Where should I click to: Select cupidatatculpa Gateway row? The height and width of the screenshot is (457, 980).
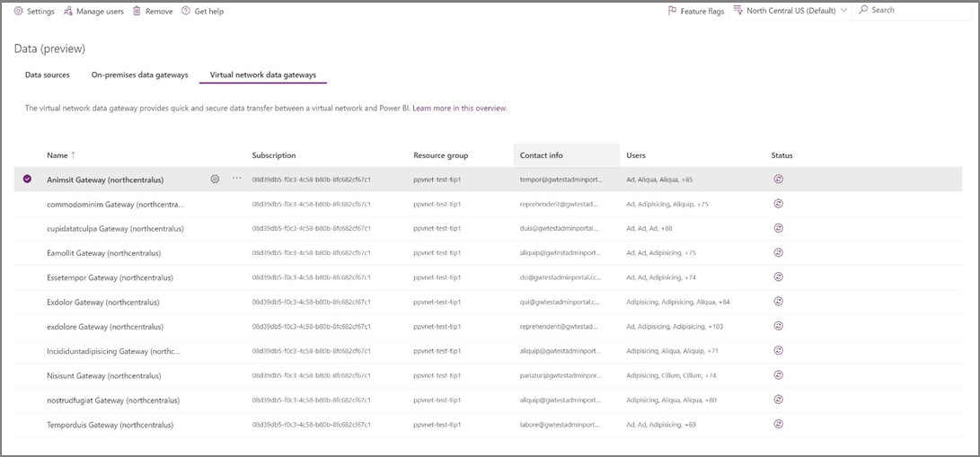point(488,228)
